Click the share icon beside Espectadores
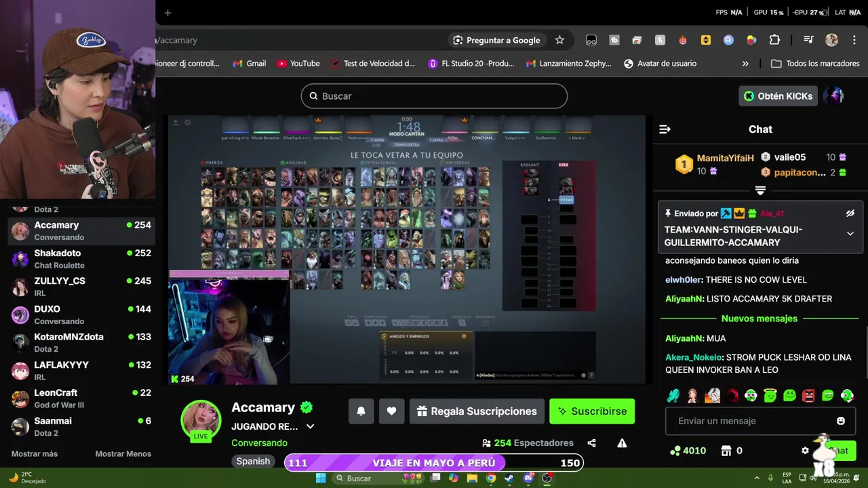The width and height of the screenshot is (868, 488). click(x=591, y=443)
